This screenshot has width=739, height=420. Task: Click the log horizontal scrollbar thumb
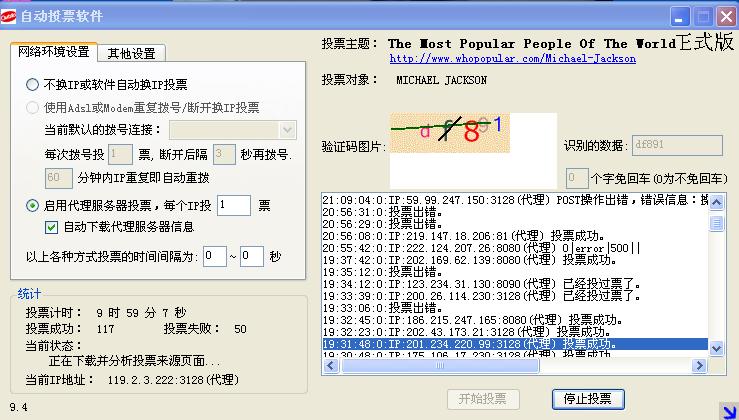pos(440,365)
